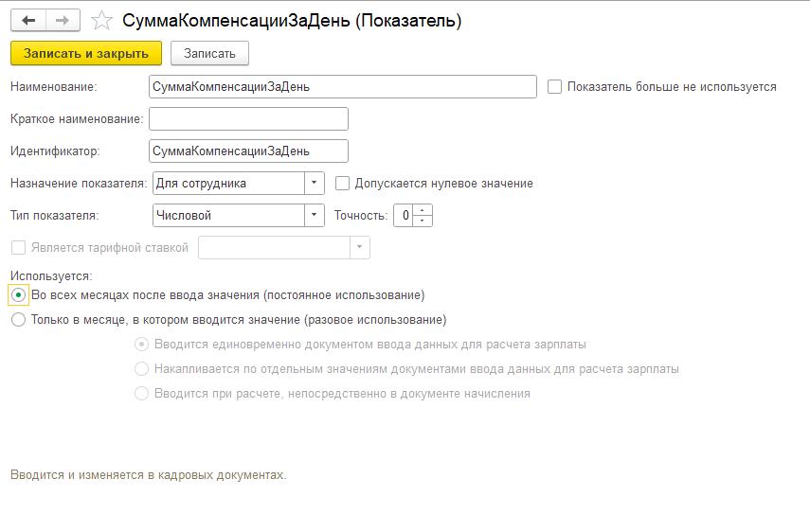This screenshot has height=532, width=810.
Task: Expand the Тип показателя dropdown arrow
Action: (x=315, y=216)
